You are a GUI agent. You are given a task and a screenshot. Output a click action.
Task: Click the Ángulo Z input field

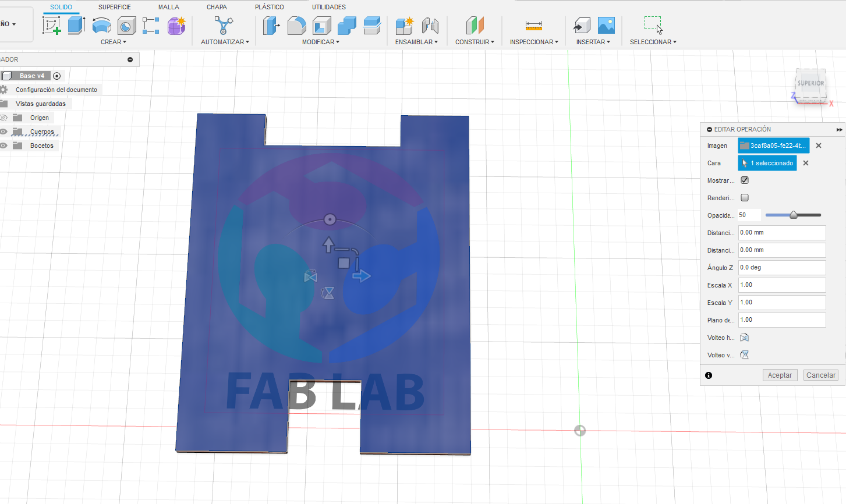(782, 268)
